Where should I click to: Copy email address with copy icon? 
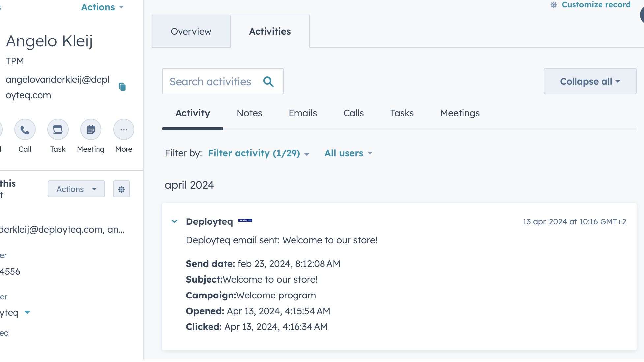(x=122, y=87)
